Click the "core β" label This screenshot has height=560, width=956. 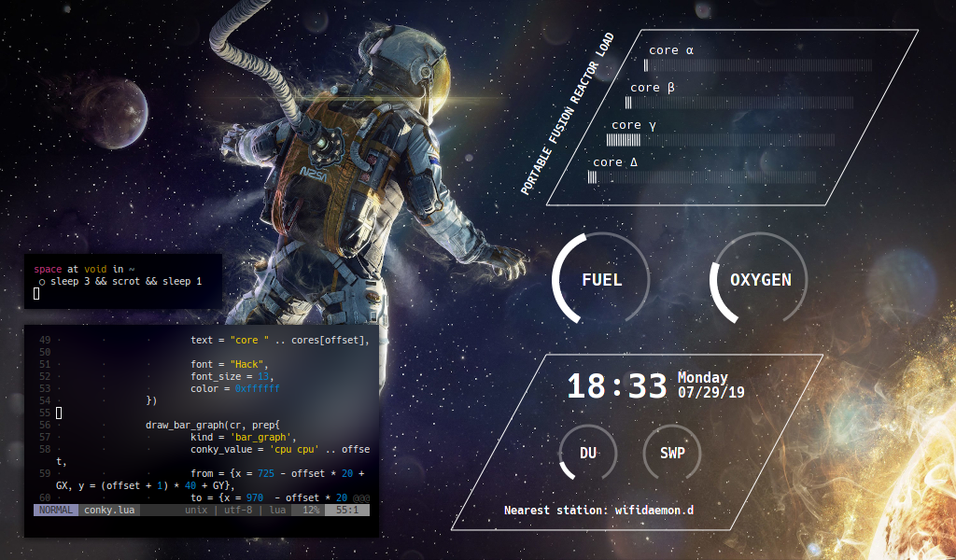click(653, 88)
